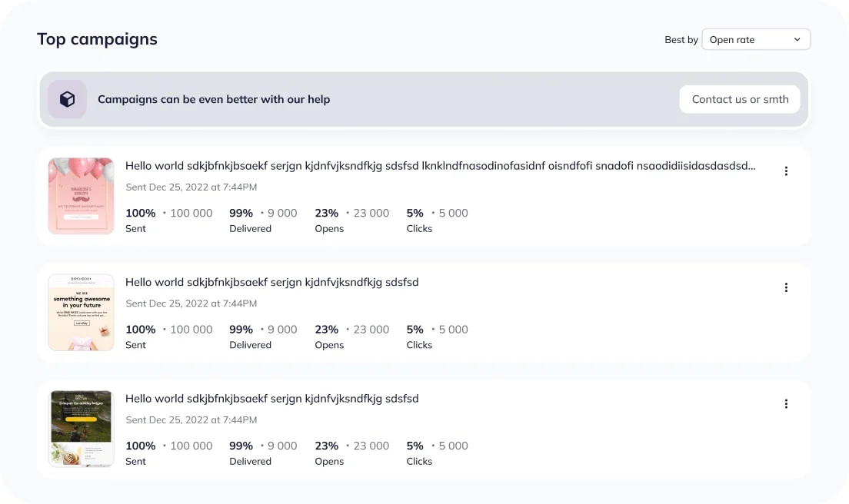Viewport: 849px width, 504px height.
Task: Open the three-dot menu for the last campaign
Action: tap(786, 404)
